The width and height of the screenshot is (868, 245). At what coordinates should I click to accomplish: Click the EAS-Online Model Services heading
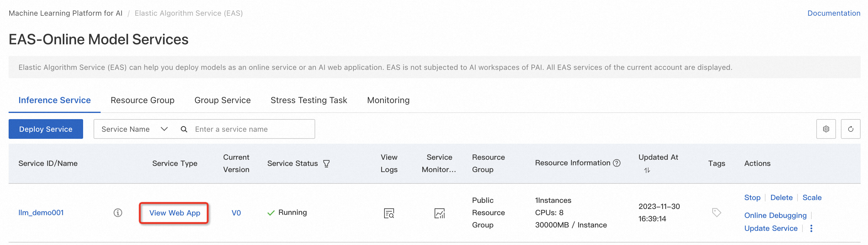[98, 39]
